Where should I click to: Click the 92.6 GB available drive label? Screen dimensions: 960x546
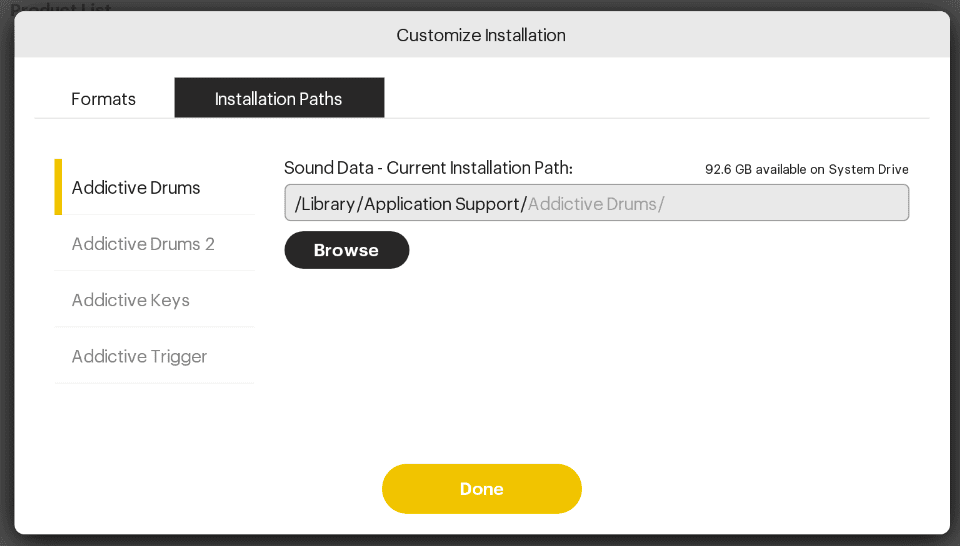[806, 170]
